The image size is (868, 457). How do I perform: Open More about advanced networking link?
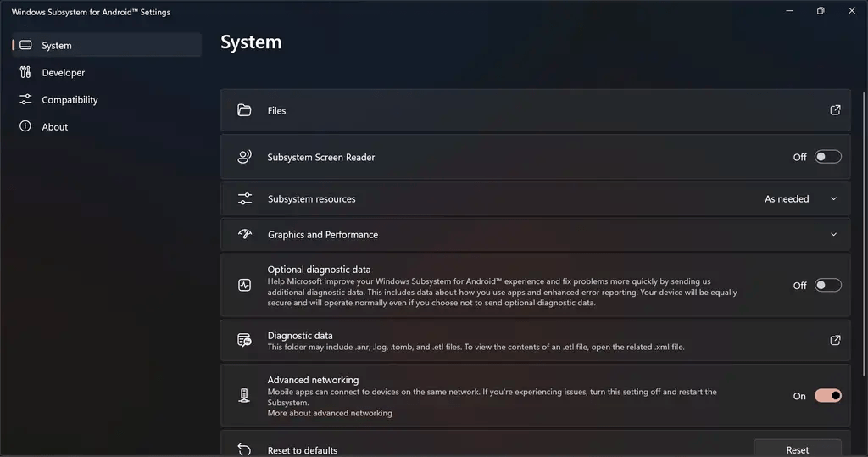pyautogui.click(x=330, y=413)
